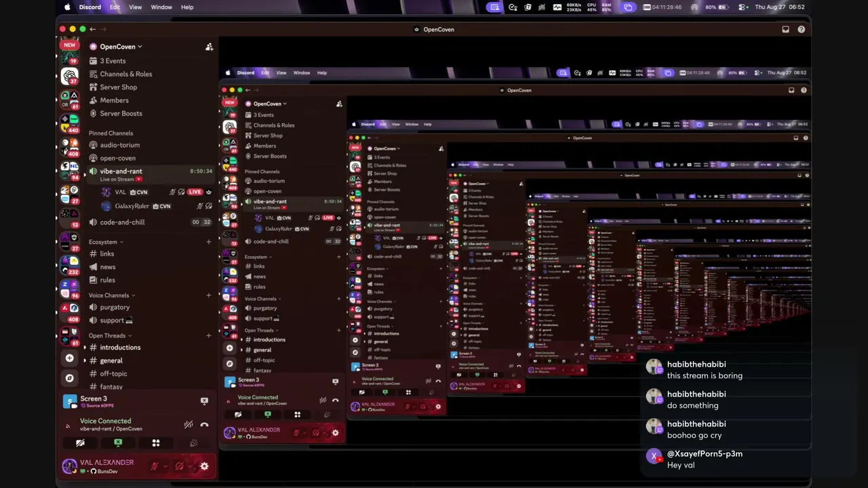Open the server folder with 440 badge
Viewport: 868px width, 488px height.
click(x=69, y=123)
